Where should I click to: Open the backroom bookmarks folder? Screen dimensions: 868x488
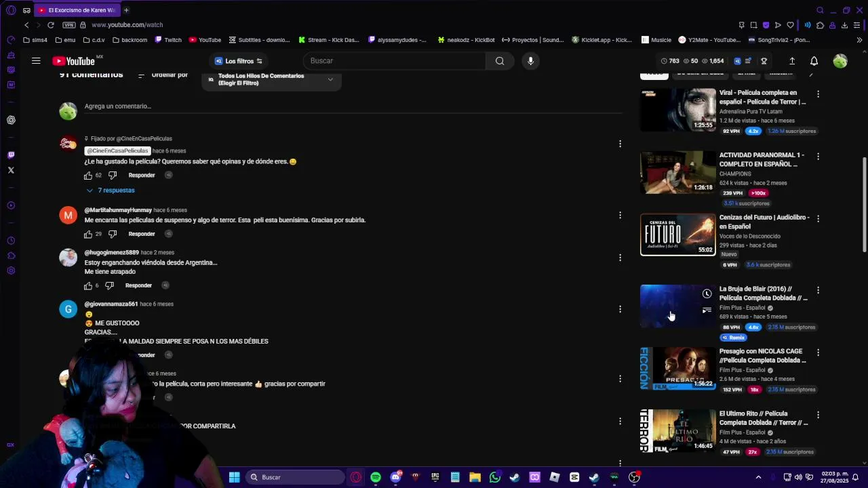[x=130, y=40]
